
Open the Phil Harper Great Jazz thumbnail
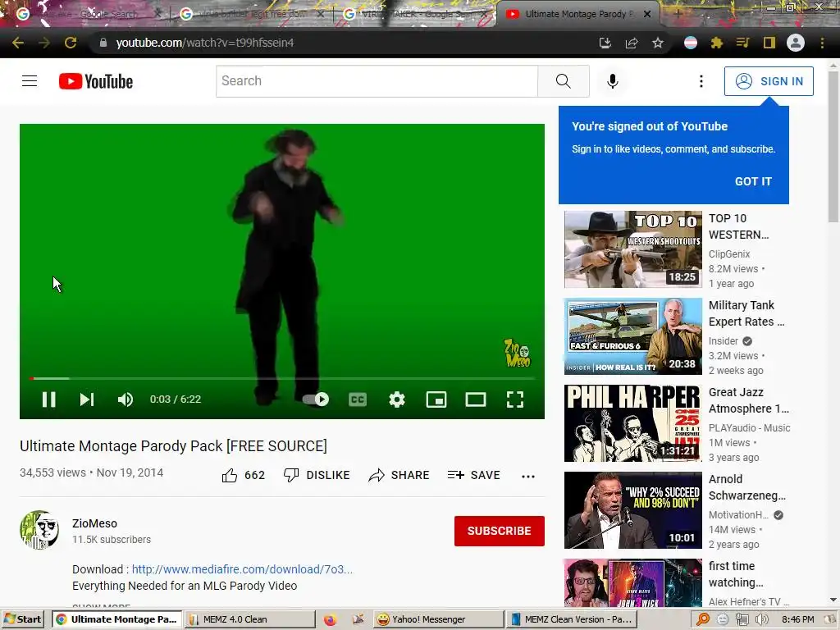coord(632,423)
